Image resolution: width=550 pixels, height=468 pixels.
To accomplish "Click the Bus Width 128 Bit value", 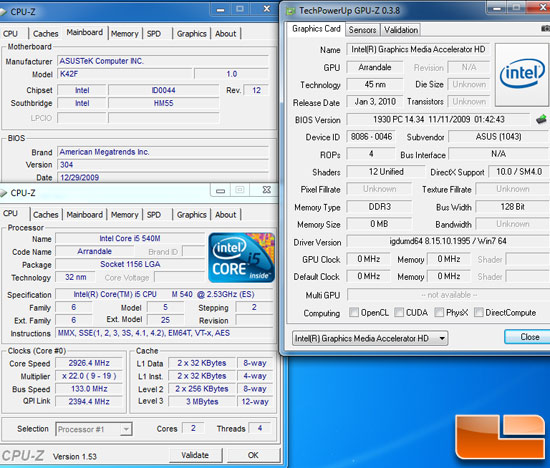I will (512, 207).
